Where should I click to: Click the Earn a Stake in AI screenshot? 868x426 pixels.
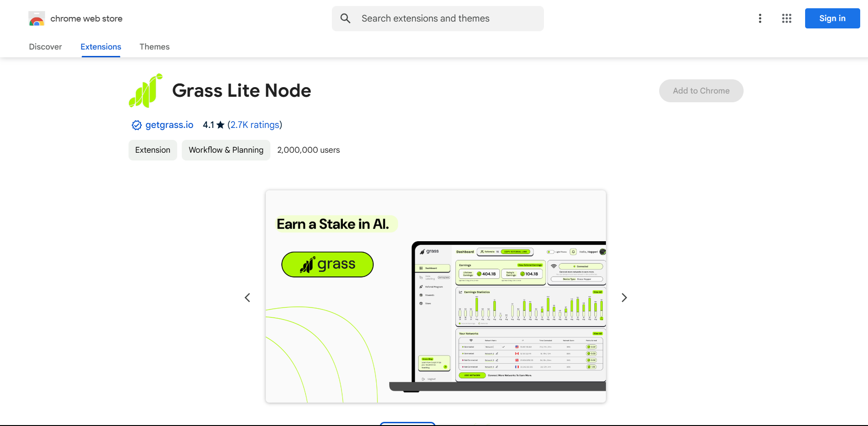click(x=436, y=297)
